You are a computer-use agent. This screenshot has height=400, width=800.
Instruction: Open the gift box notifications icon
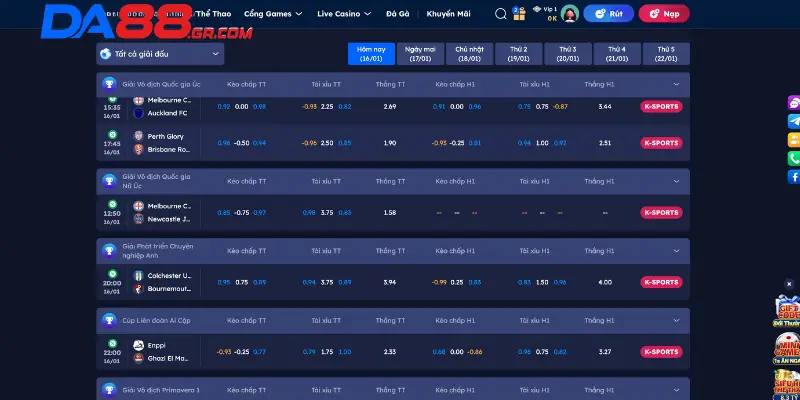[x=518, y=14]
